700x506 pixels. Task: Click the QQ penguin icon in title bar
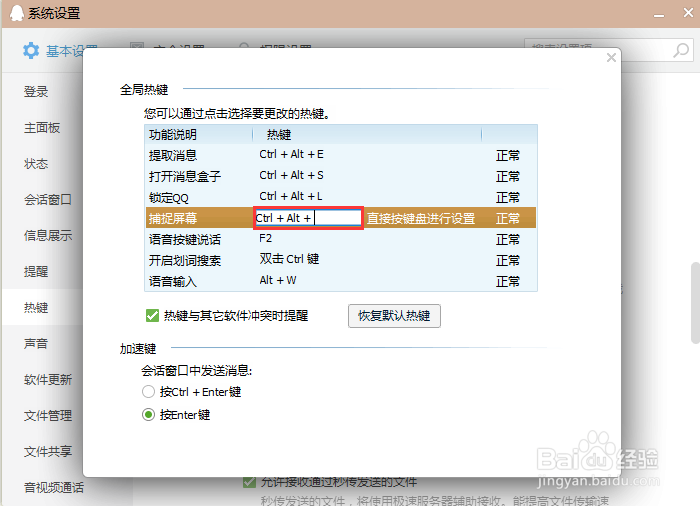click(x=17, y=13)
